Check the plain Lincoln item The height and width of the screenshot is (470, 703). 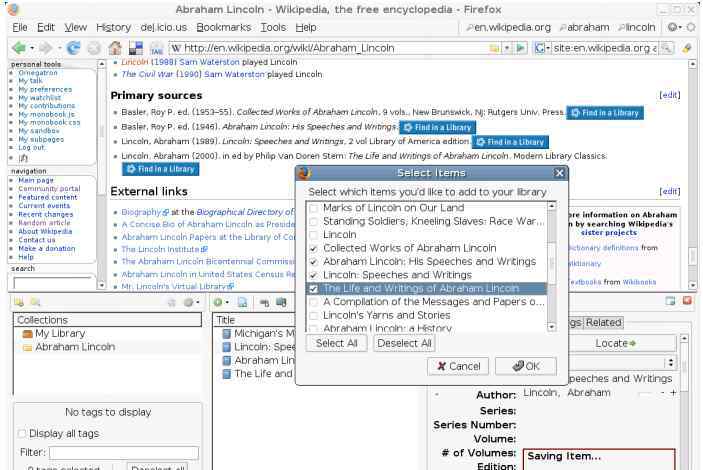[x=314, y=235]
